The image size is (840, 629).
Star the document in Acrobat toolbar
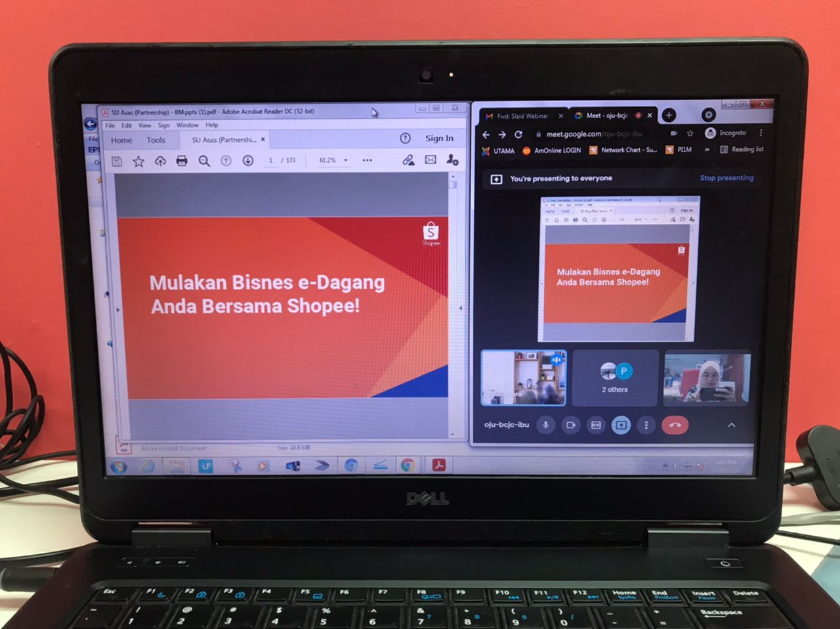point(138,162)
